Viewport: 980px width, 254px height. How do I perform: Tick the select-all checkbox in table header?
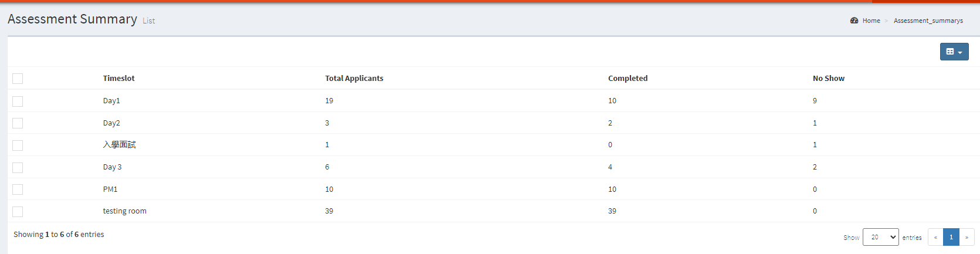click(18, 79)
